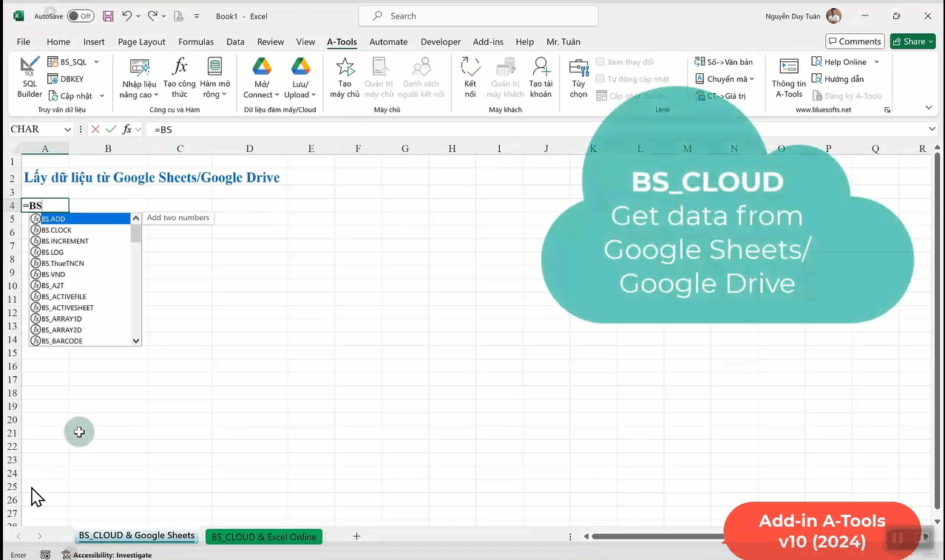Save the workbook from quick access toolbar
This screenshot has height=560, width=945.
[x=108, y=16]
